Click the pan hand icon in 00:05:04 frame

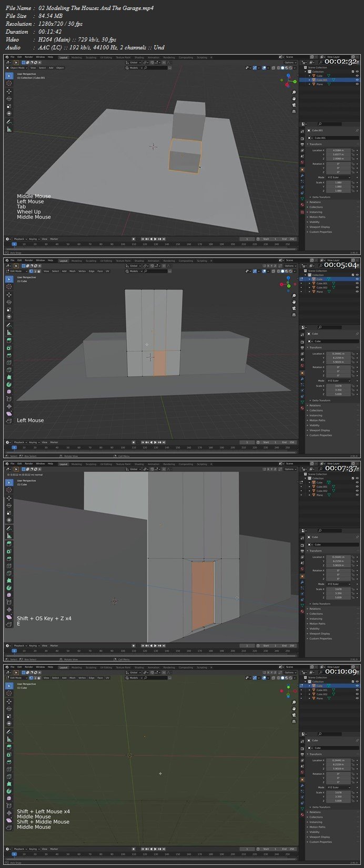click(x=294, y=302)
